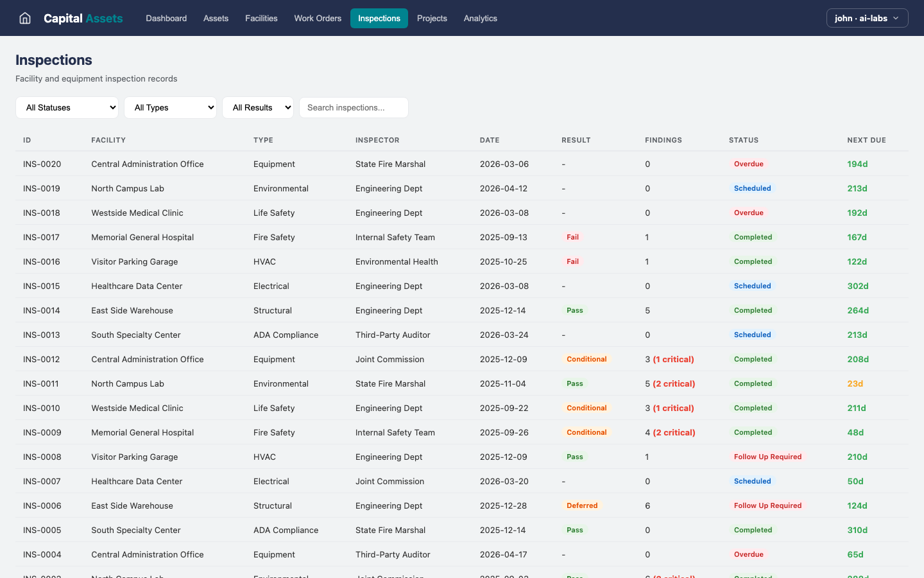Screen dimensions: 924x578
Task: Open the Facilities page
Action: pyautogui.click(x=261, y=18)
